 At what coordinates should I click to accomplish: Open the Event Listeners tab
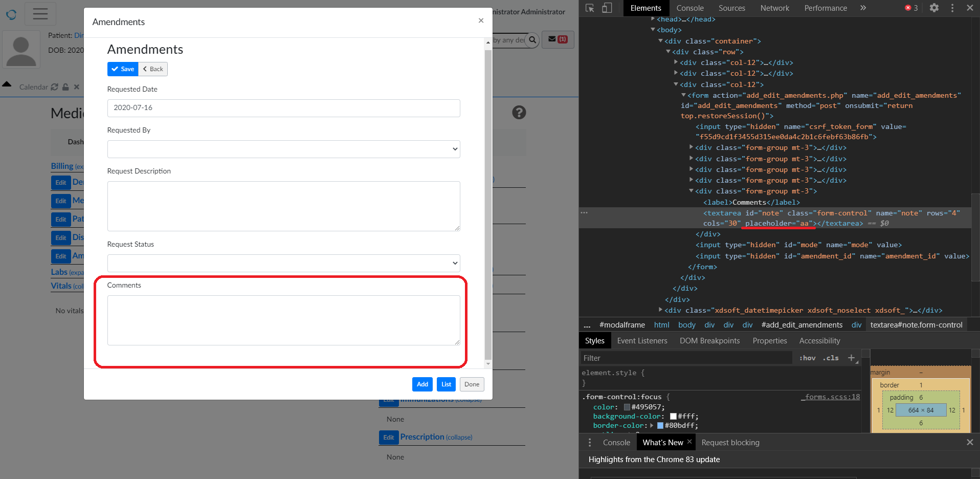[x=642, y=340]
